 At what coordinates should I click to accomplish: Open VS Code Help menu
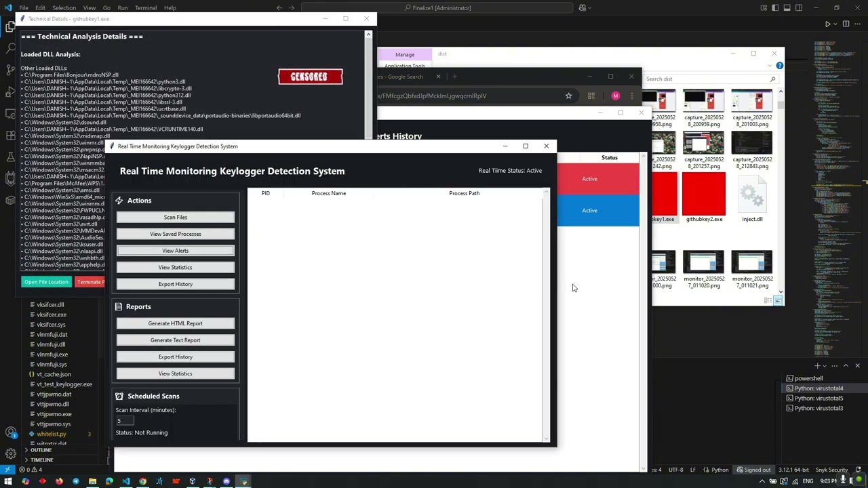coord(170,7)
